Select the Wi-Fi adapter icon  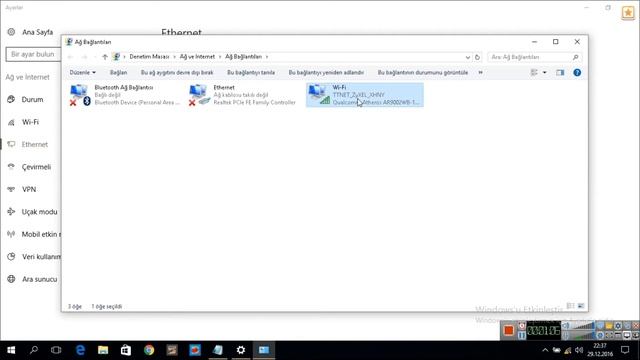[x=319, y=95]
